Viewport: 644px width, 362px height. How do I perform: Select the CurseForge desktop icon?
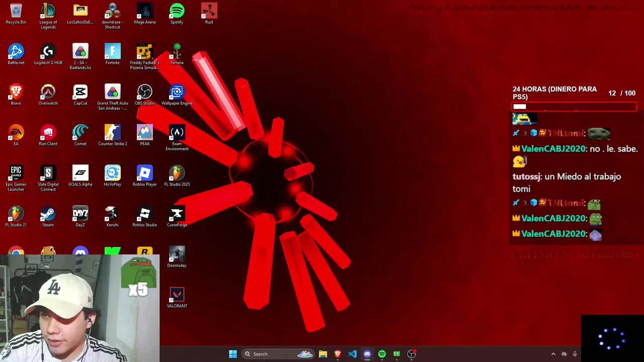pos(177,217)
